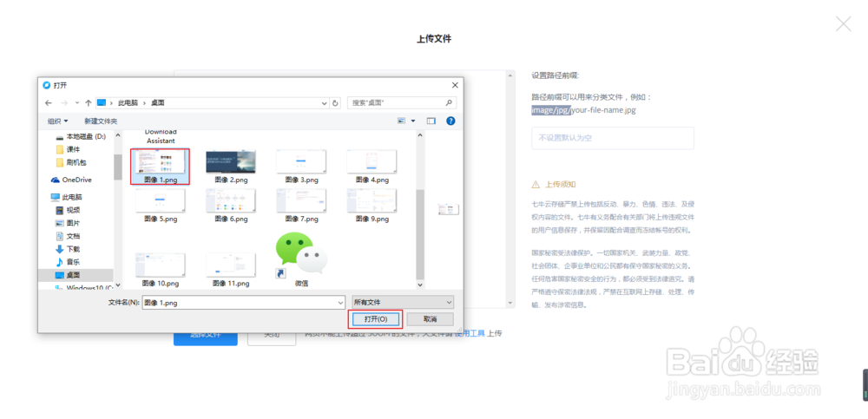This screenshot has height=419, width=868.
Task: Open the 刷机包 folder in the sidebar
Action: coord(71,163)
